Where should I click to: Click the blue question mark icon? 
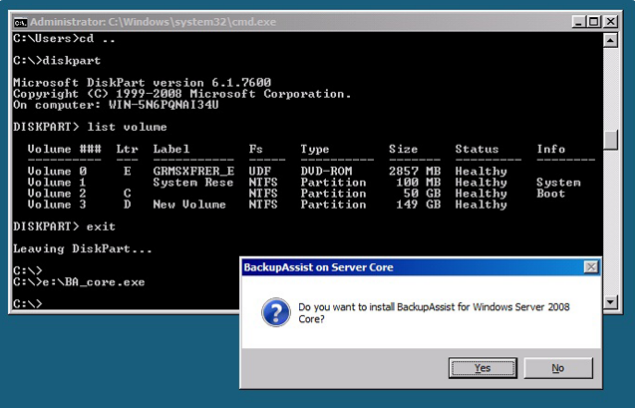click(x=276, y=312)
